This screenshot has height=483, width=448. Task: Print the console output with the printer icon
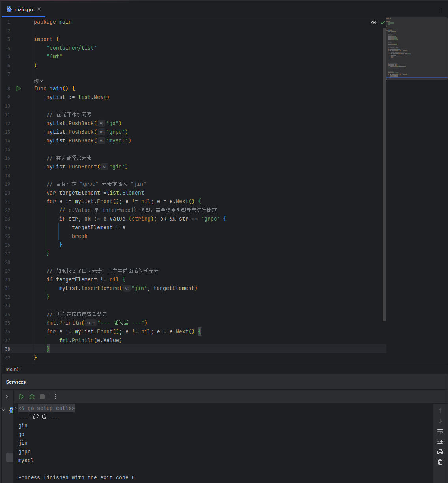pos(440,452)
